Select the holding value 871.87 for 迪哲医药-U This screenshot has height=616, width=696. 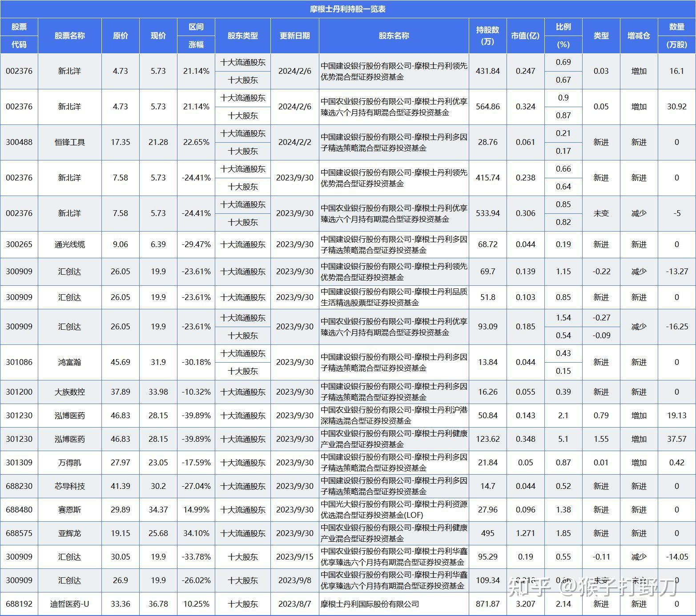click(488, 604)
